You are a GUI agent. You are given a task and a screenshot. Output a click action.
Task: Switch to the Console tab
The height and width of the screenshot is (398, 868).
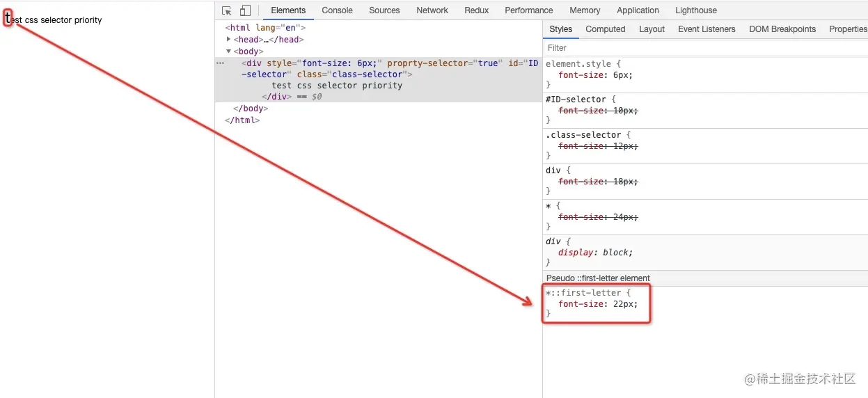pos(337,10)
